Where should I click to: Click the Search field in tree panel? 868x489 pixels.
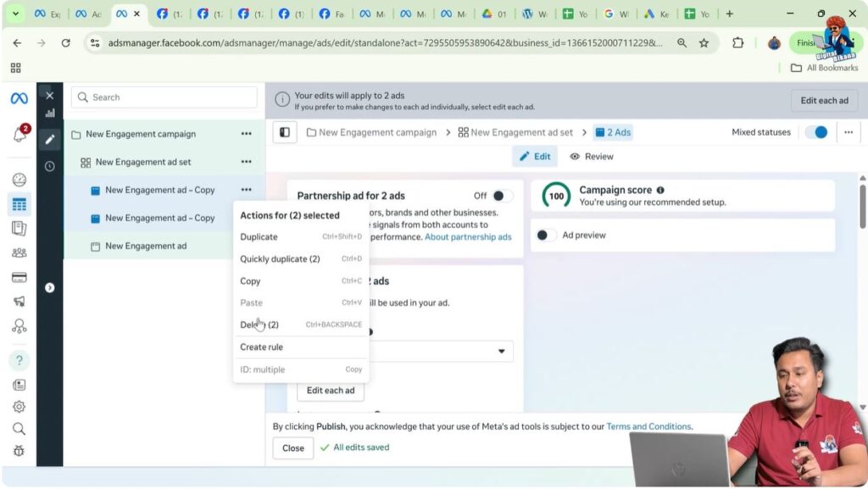(x=164, y=97)
